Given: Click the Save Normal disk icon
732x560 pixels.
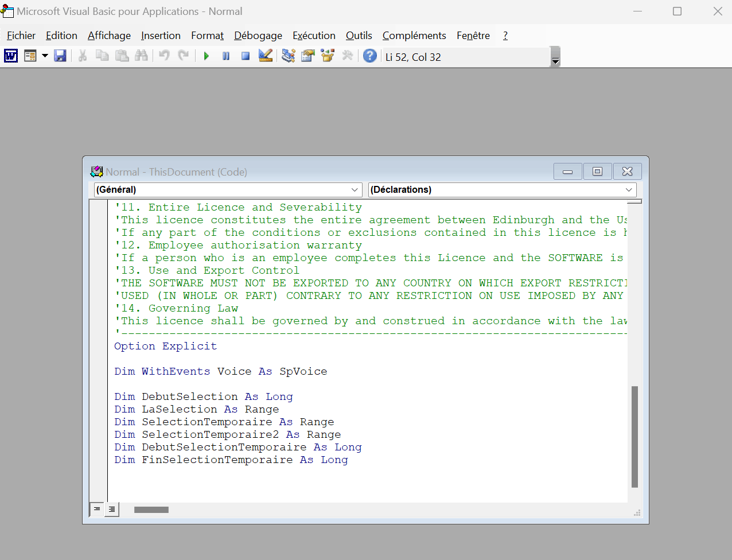Looking at the screenshot, I should (60, 56).
